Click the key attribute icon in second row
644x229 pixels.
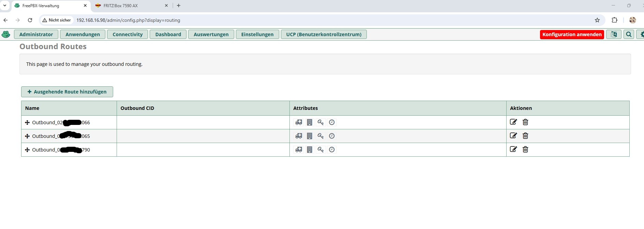320,136
